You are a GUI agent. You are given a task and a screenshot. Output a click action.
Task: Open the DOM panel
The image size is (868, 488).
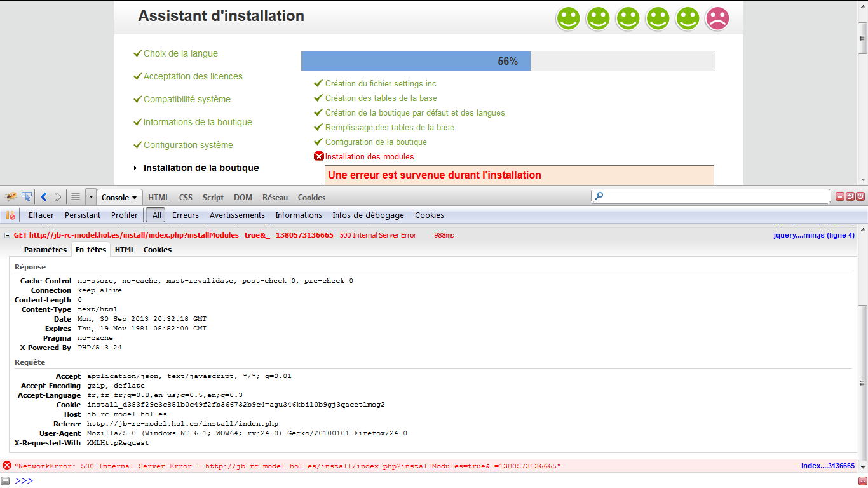point(243,198)
